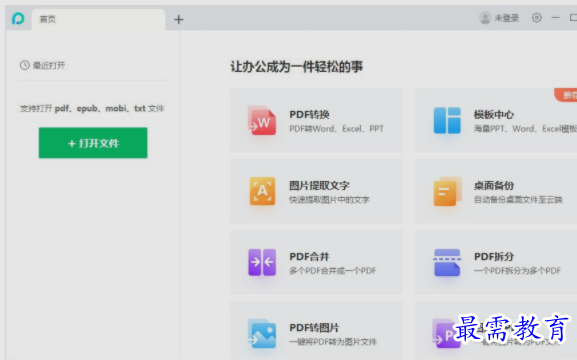Click the 一键将PDF转为图片文件 description

[333, 342]
